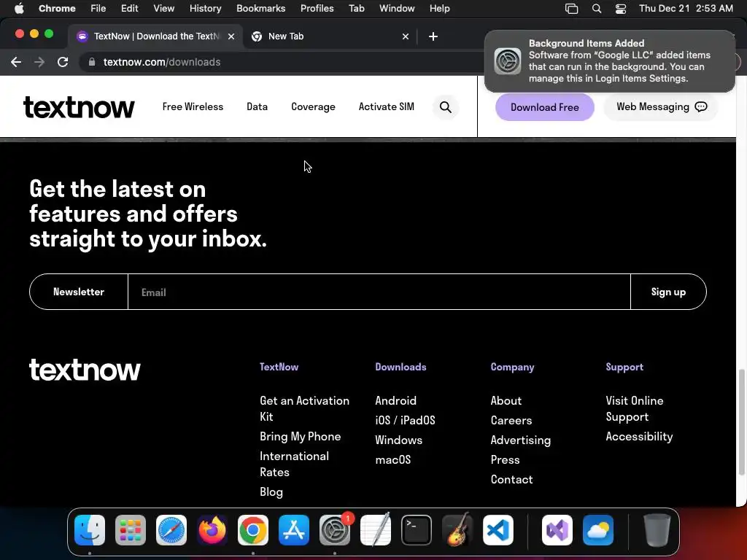Open the File menu
The width and height of the screenshot is (747, 560).
click(98, 8)
